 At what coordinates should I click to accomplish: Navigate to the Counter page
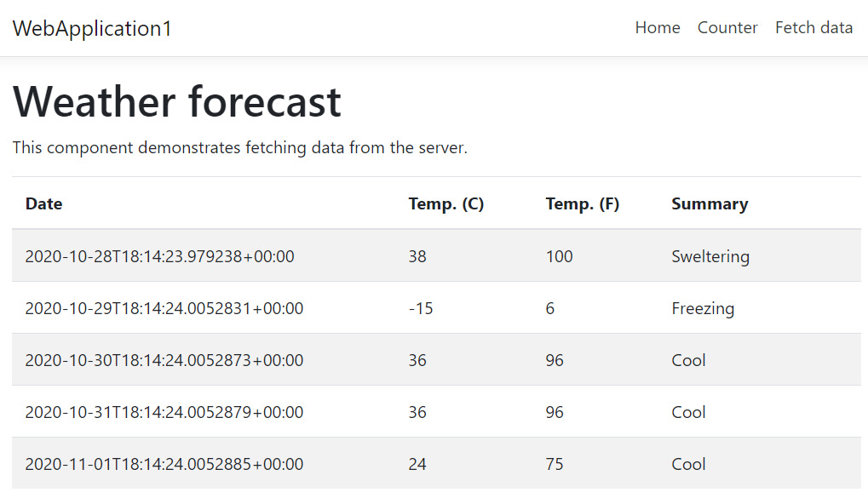tap(727, 27)
